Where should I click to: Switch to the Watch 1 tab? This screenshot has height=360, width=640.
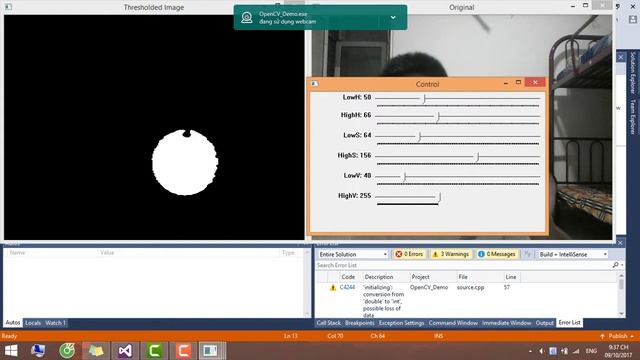click(x=55, y=323)
